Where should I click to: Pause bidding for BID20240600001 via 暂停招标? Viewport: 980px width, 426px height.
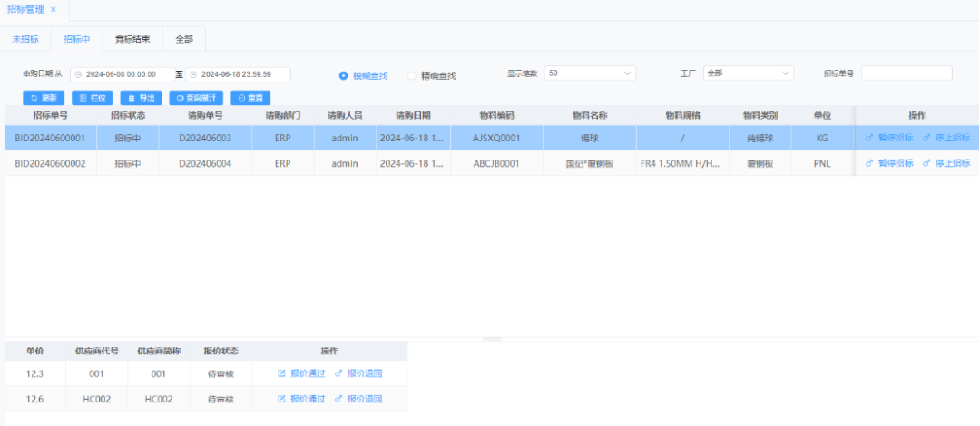889,138
